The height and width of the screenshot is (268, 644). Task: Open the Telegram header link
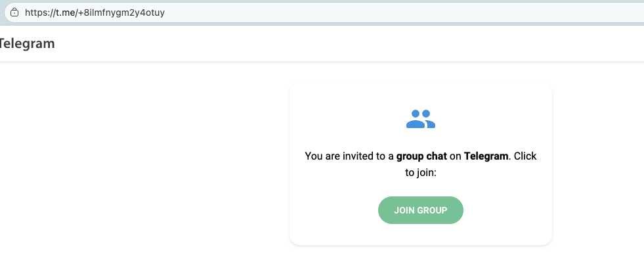pos(27,44)
